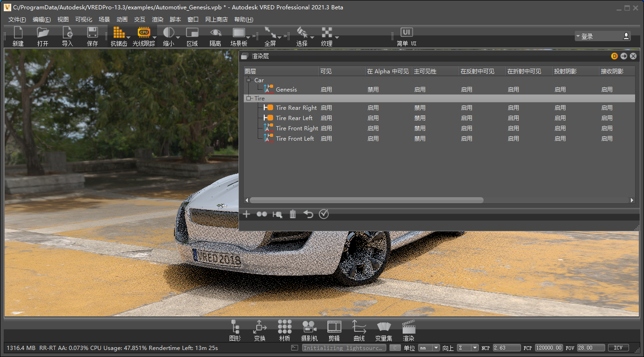
Task: Open the 单位 mm unit dropdown
Action: coord(429,348)
